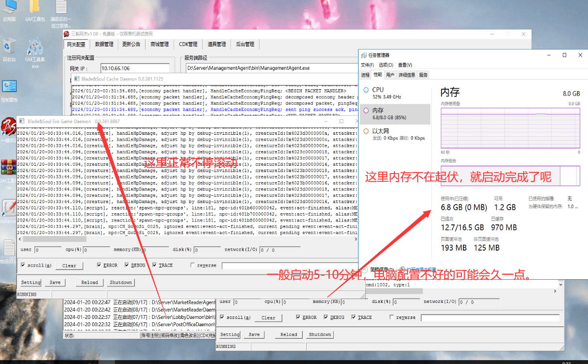Toggle TRACE checkbox in Game Daemon window
The height and width of the screenshot is (364, 588).
coord(154,265)
